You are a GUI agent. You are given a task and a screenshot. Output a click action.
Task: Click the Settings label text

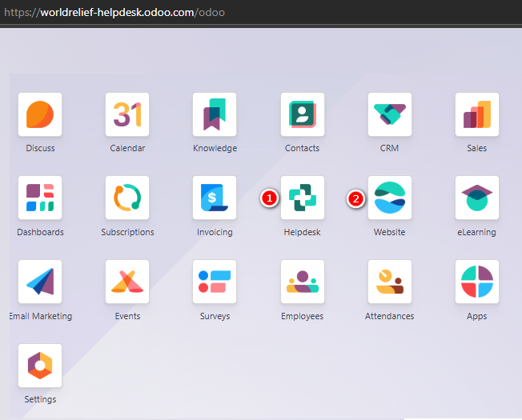tap(40, 399)
